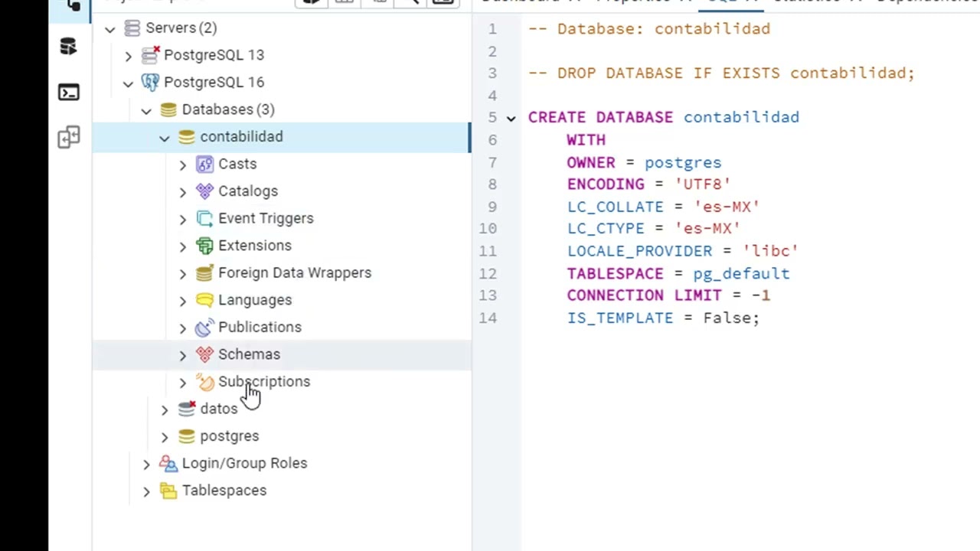Click the Event Triggers node icon
Viewport: 980px width, 551px height.
point(204,218)
